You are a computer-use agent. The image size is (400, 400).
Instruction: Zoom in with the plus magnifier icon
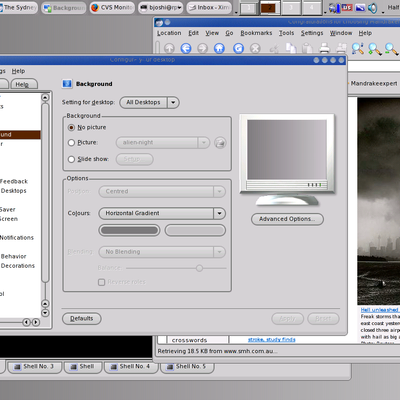click(x=375, y=49)
